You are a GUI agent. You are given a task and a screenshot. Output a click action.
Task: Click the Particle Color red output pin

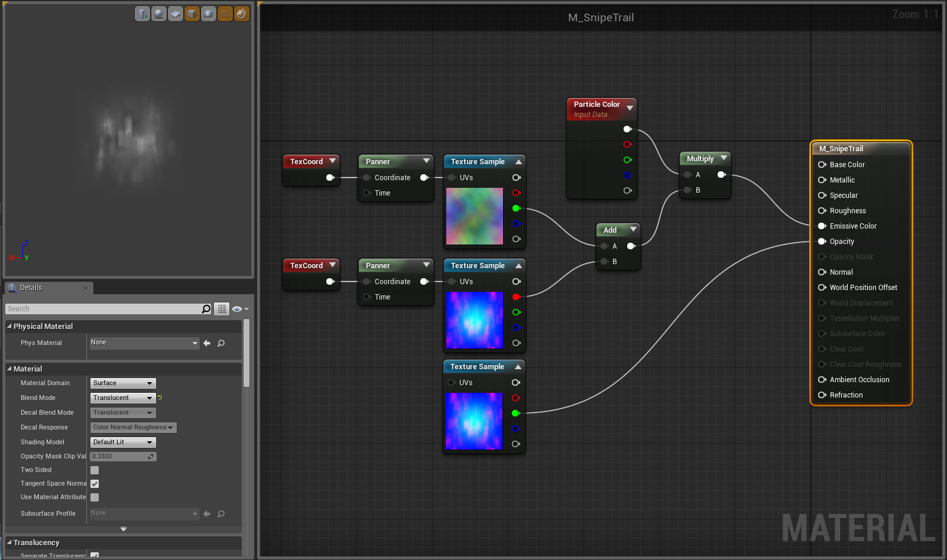[627, 145]
